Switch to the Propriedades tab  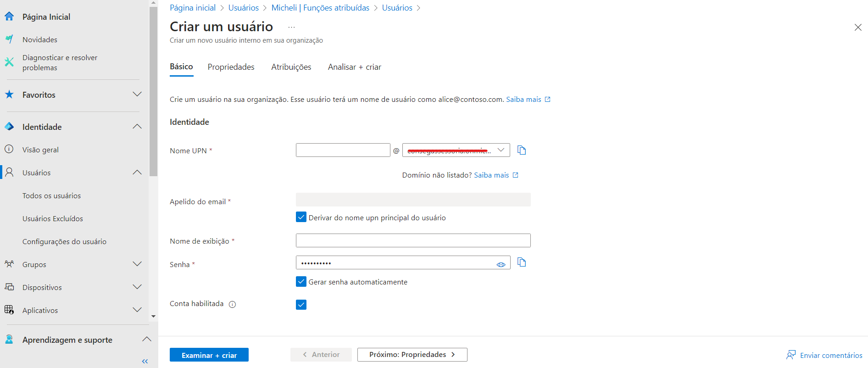coord(231,67)
